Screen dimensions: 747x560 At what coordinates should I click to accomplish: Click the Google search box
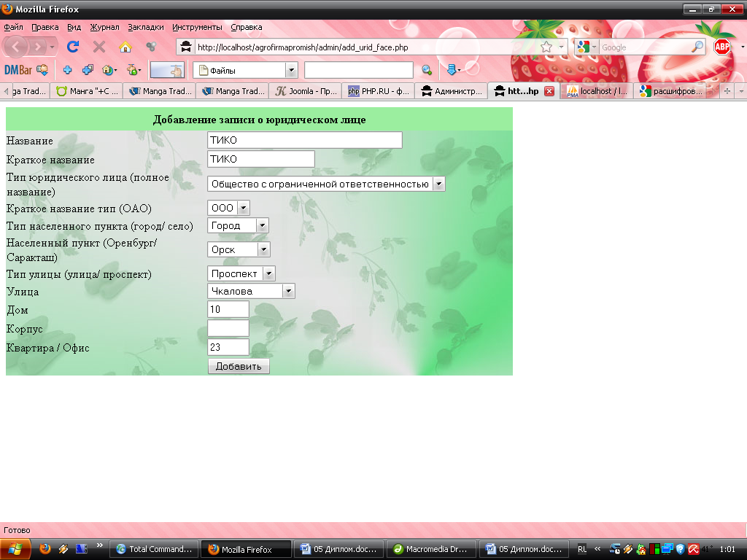tap(645, 47)
